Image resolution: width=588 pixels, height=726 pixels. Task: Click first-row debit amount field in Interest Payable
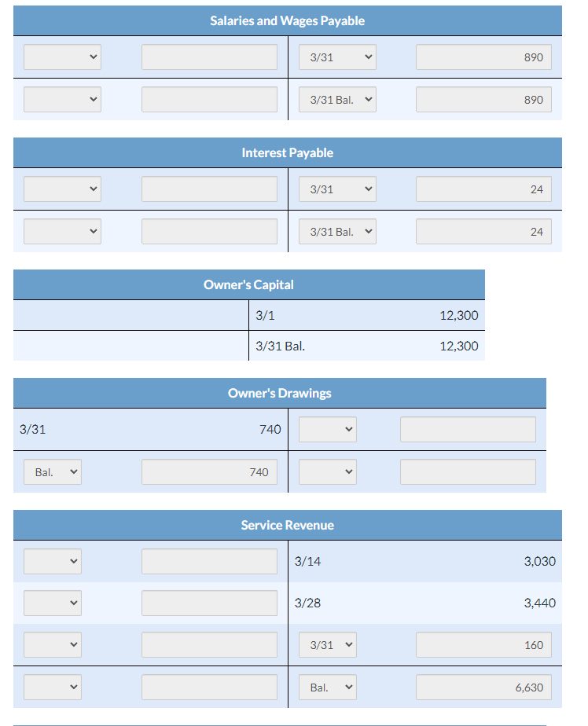coord(209,189)
